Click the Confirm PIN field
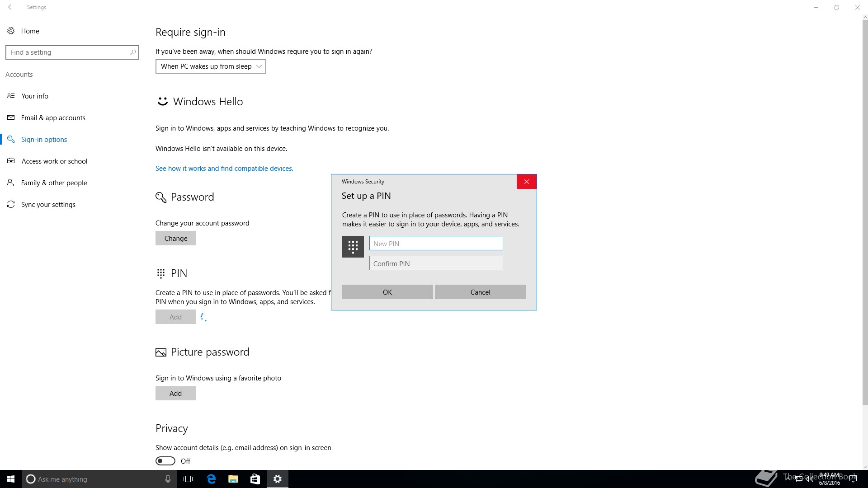 (436, 263)
